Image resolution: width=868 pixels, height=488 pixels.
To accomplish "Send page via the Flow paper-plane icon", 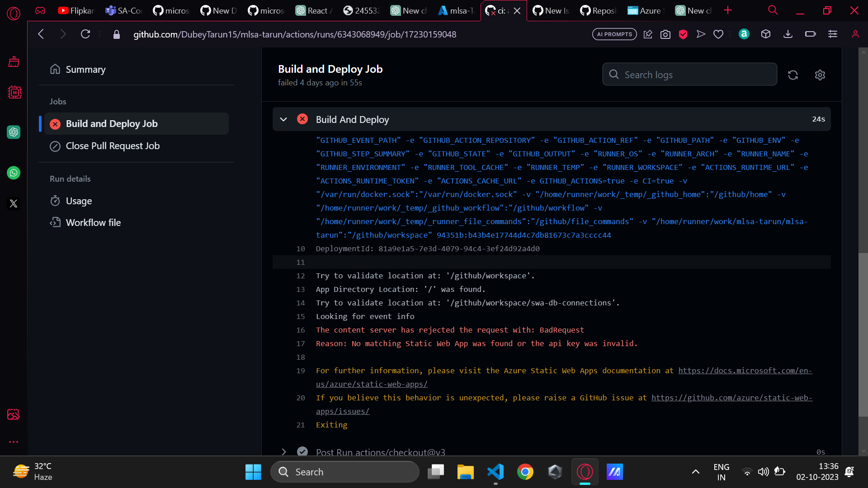I will [701, 34].
